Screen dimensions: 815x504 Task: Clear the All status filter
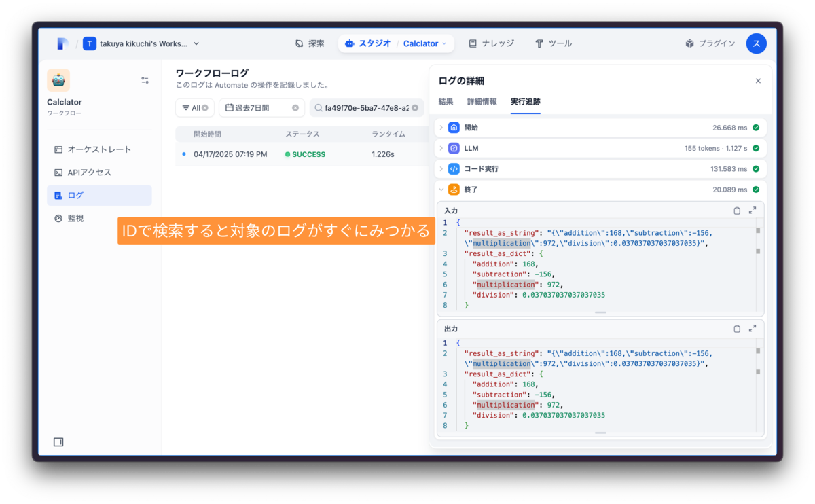tap(205, 108)
